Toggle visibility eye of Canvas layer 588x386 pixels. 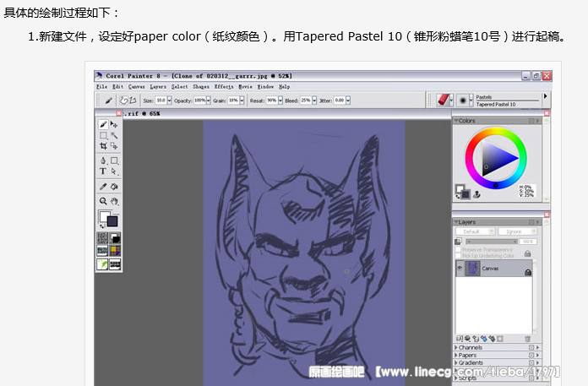coord(460,269)
